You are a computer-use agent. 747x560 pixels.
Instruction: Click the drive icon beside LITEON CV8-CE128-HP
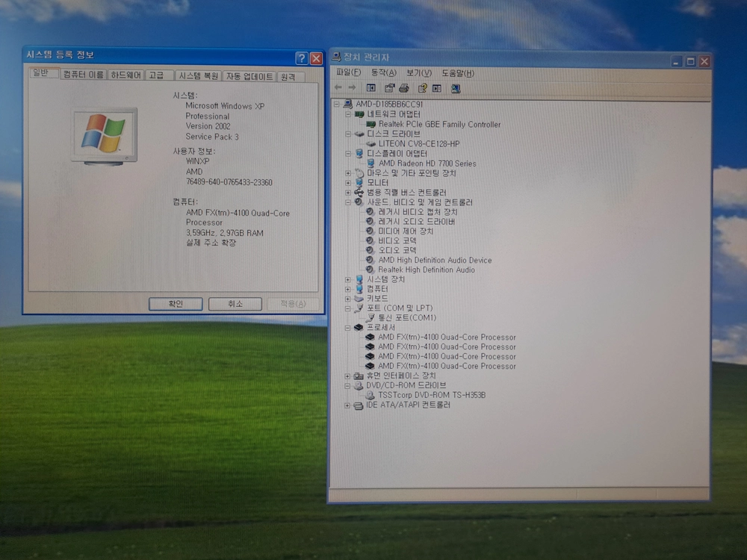click(371, 144)
